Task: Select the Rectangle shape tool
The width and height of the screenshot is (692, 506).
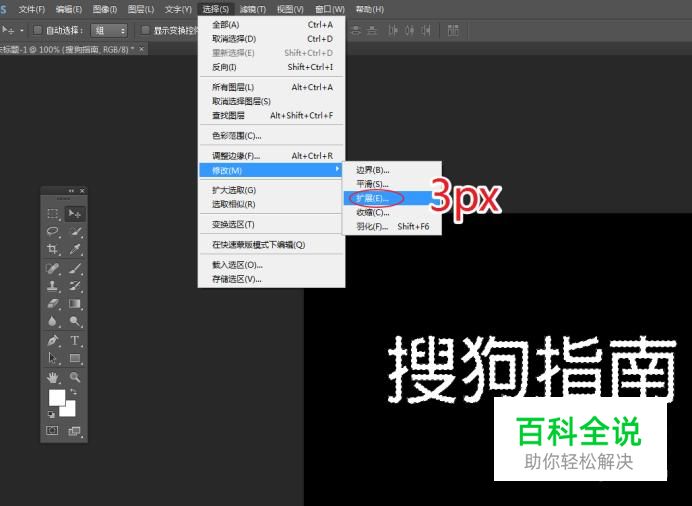Action: [x=75, y=358]
